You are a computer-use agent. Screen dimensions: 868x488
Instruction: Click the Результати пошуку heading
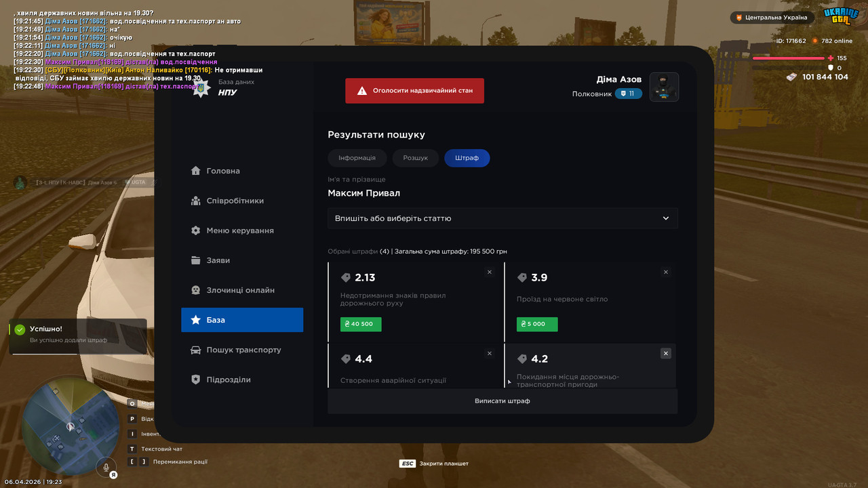pos(376,135)
